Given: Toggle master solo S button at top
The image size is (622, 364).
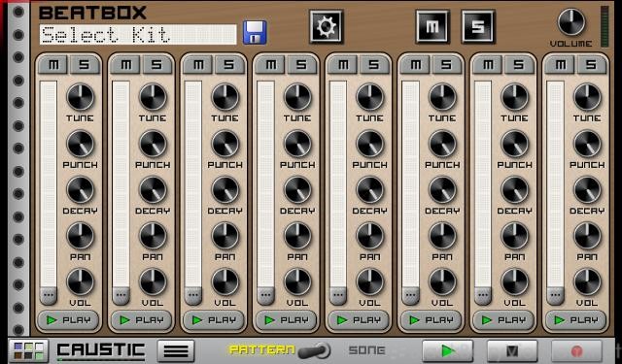Looking at the screenshot, I should point(477,27).
